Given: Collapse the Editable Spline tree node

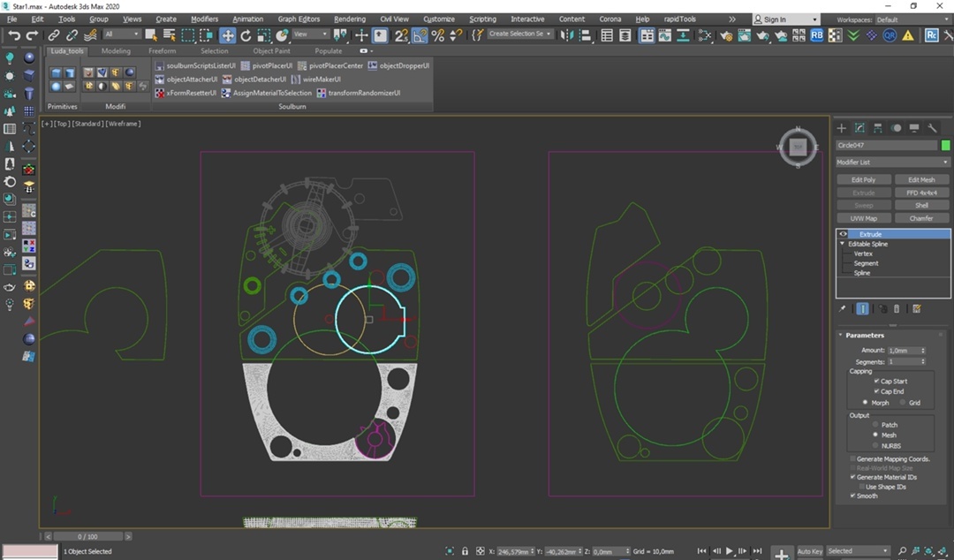Looking at the screenshot, I should coord(843,244).
